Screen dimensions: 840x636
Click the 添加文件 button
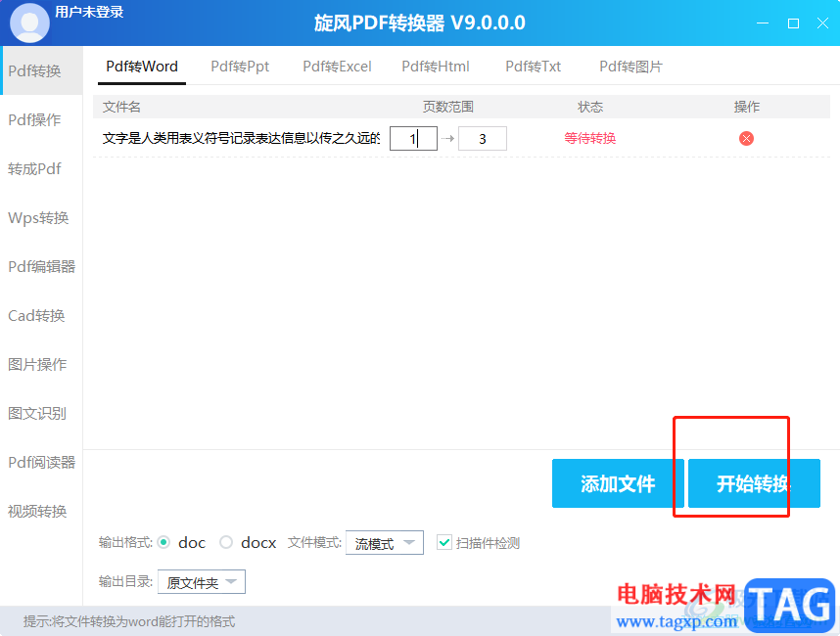click(x=618, y=483)
